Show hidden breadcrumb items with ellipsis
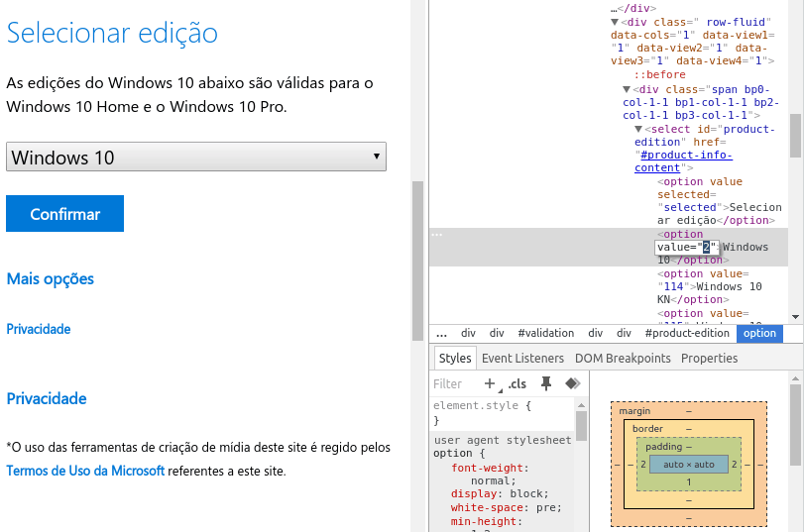Image resolution: width=804 pixels, height=532 pixels. pyautogui.click(x=441, y=333)
